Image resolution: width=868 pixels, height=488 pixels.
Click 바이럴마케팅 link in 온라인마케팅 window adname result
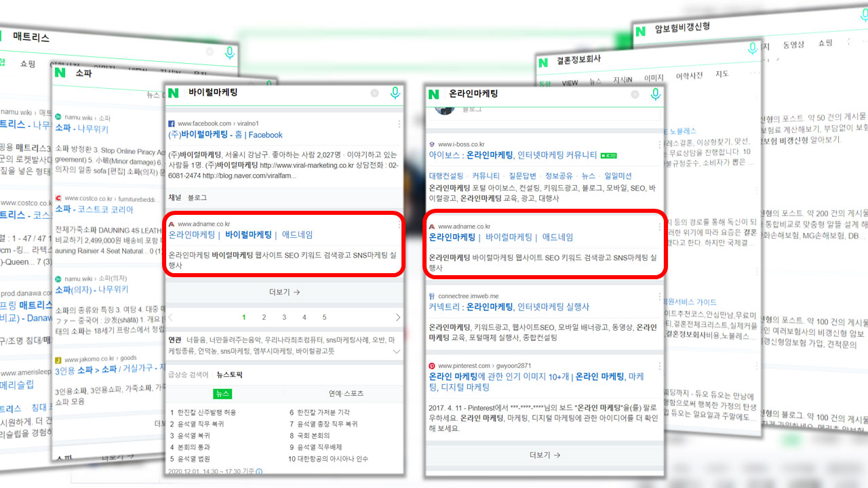click(509, 237)
